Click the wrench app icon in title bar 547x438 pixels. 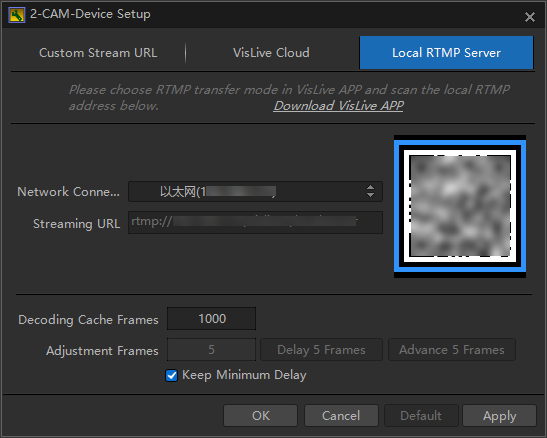(x=16, y=15)
